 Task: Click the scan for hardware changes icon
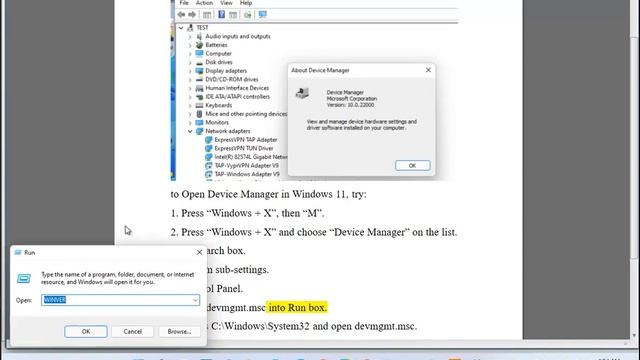point(247,15)
